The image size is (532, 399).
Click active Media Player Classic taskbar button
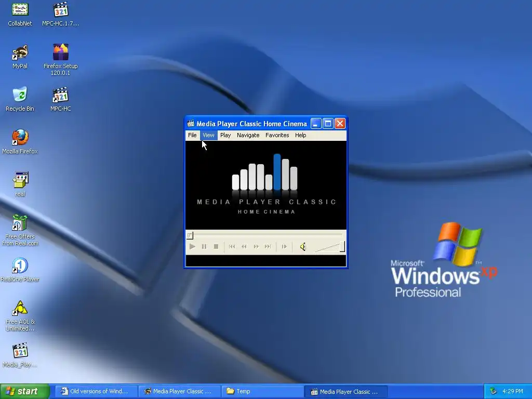(345, 391)
